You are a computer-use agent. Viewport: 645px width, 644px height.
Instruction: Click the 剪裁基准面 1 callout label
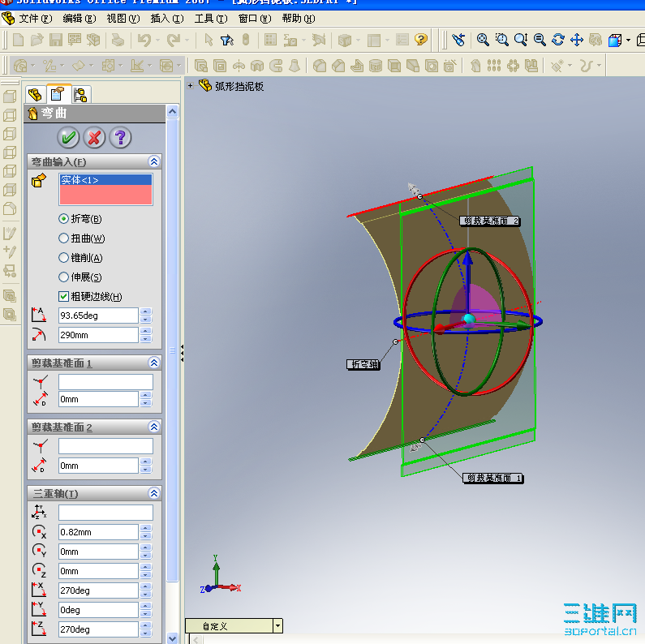pyautogui.click(x=493, y=478)
